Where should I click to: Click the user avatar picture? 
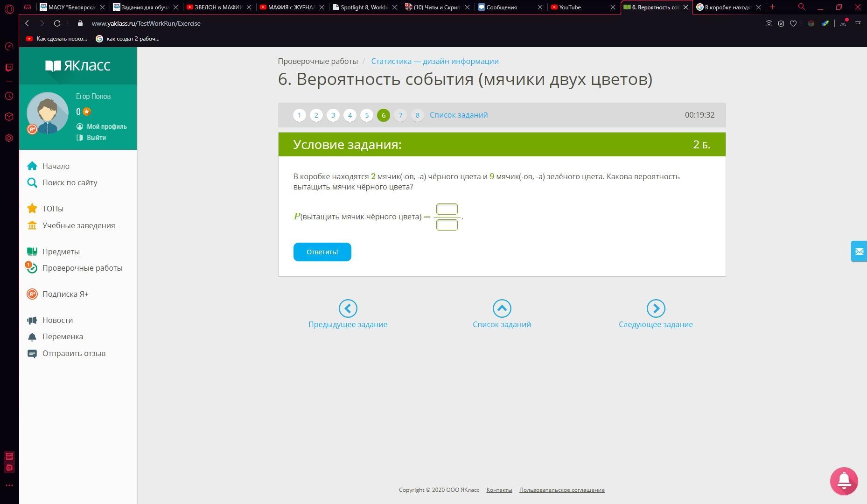(48, 113)
